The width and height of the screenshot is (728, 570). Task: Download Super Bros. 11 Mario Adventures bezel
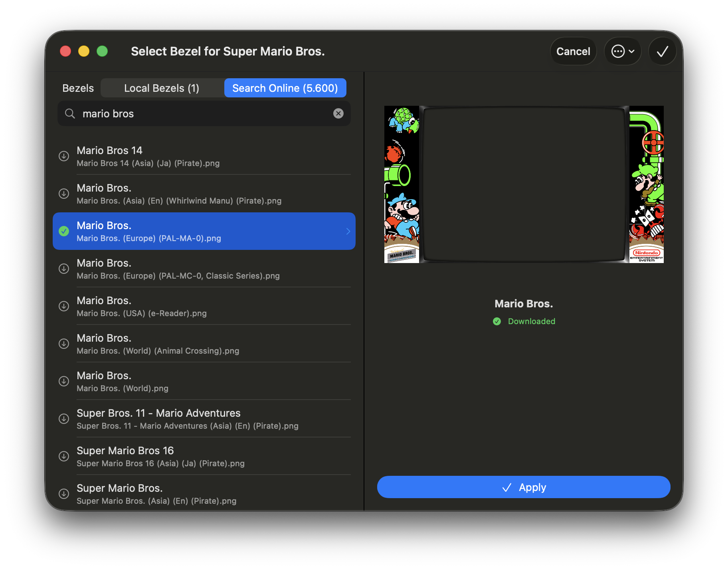[64, 419]
